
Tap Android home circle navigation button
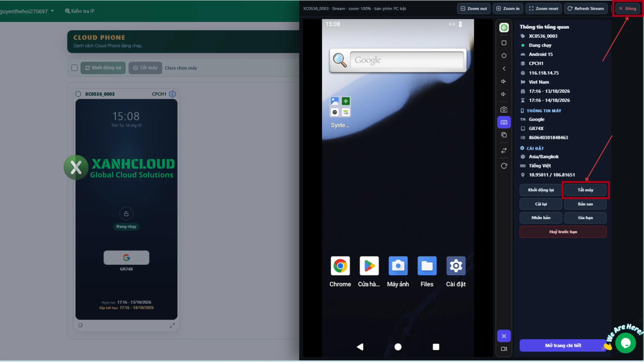click(398, 347)
